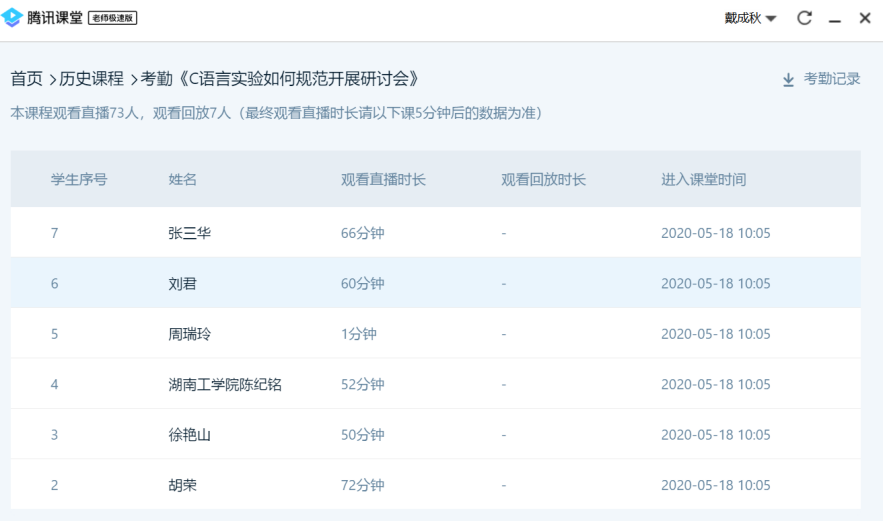
Task: Close the Tencent Classroom window
Action: [x=865, y=19]
